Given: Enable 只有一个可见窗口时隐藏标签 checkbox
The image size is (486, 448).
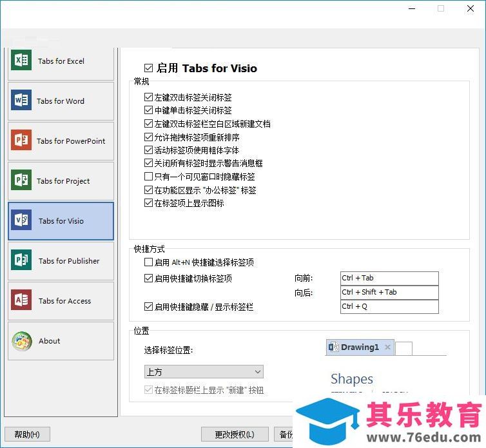Looking at the screenshot, I should click(148, 177).
